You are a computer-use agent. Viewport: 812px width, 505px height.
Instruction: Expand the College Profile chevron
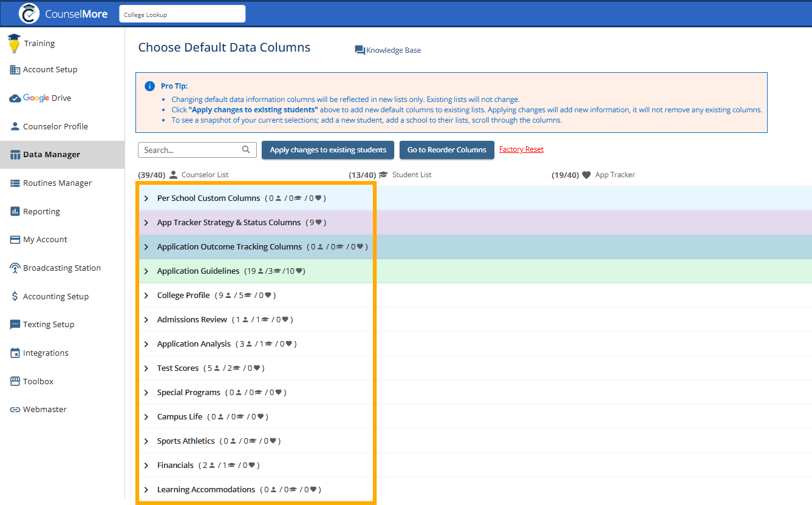(x=146, y=296)
